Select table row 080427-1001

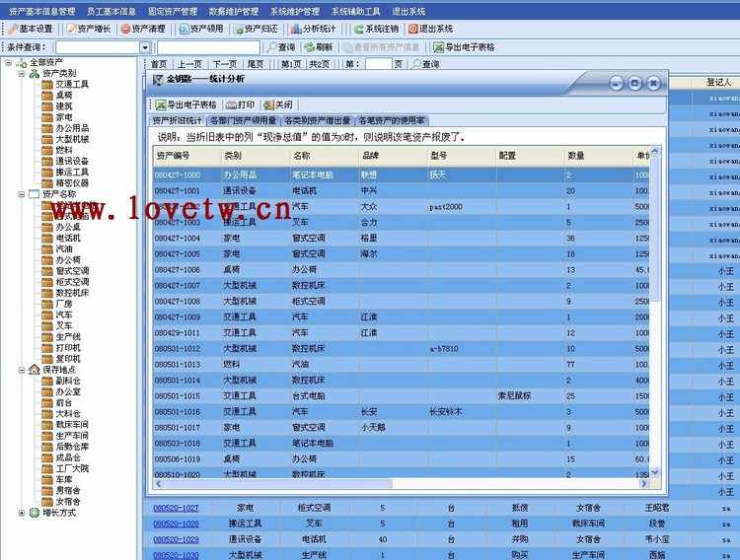click(x=402, y=191)
